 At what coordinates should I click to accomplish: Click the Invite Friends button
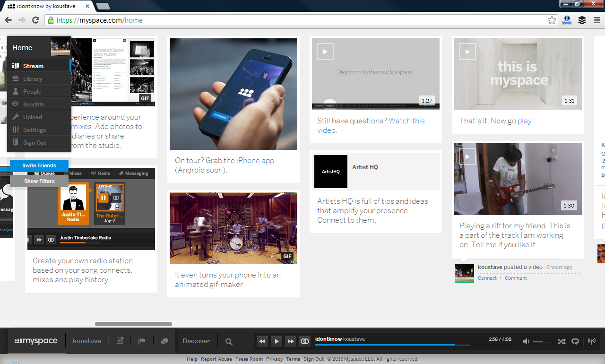[x=39, y=165]
